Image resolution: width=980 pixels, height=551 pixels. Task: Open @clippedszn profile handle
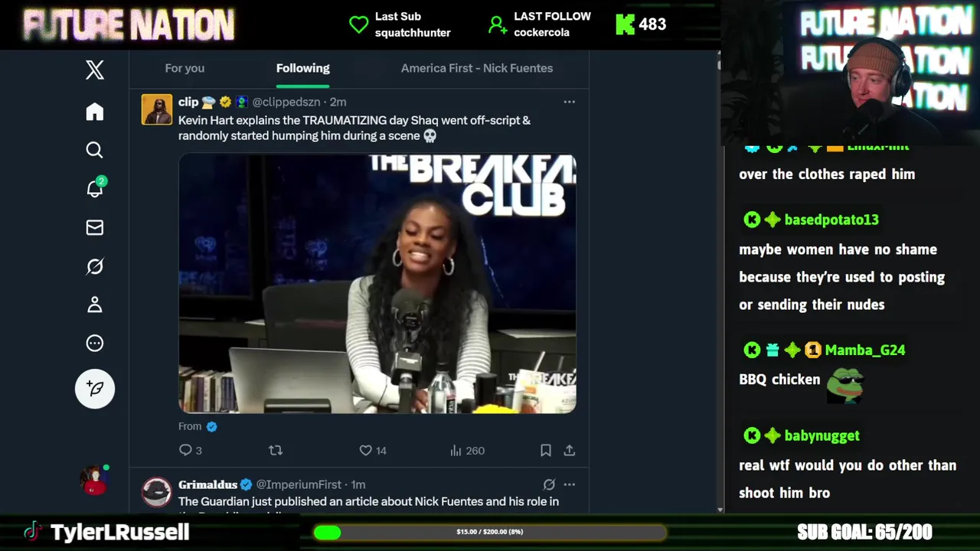point(286,102)
